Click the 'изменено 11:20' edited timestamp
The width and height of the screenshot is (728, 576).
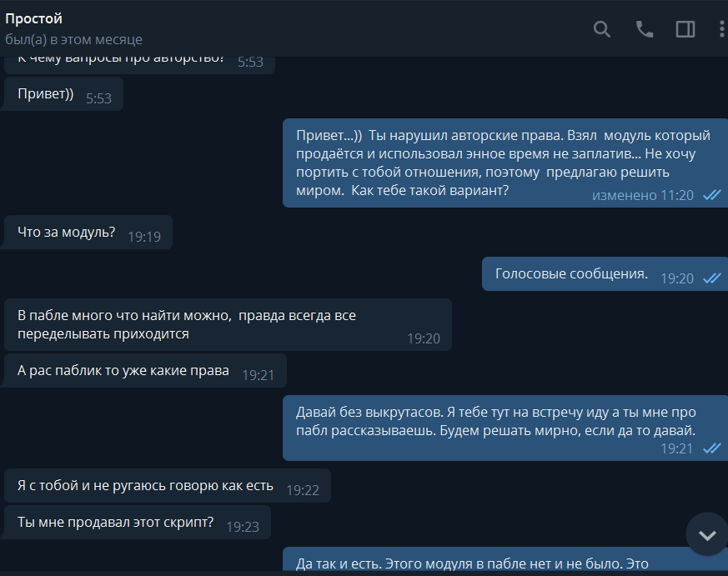pos(643,195)
